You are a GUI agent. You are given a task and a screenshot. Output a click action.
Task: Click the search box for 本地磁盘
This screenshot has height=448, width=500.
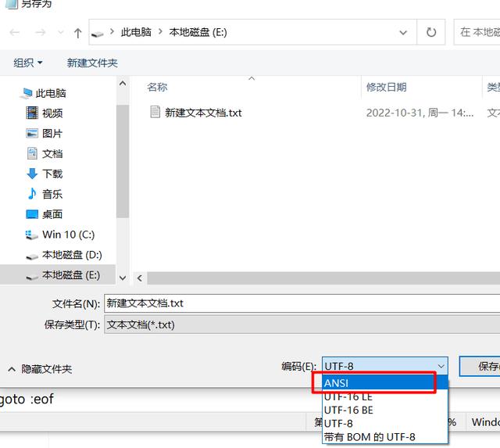point(477,32)
